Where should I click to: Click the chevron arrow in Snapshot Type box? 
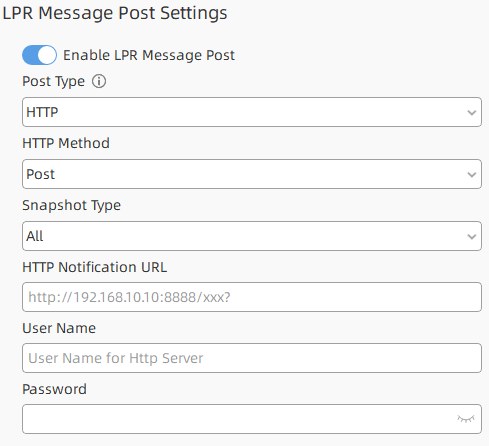(x=472, y=237)
